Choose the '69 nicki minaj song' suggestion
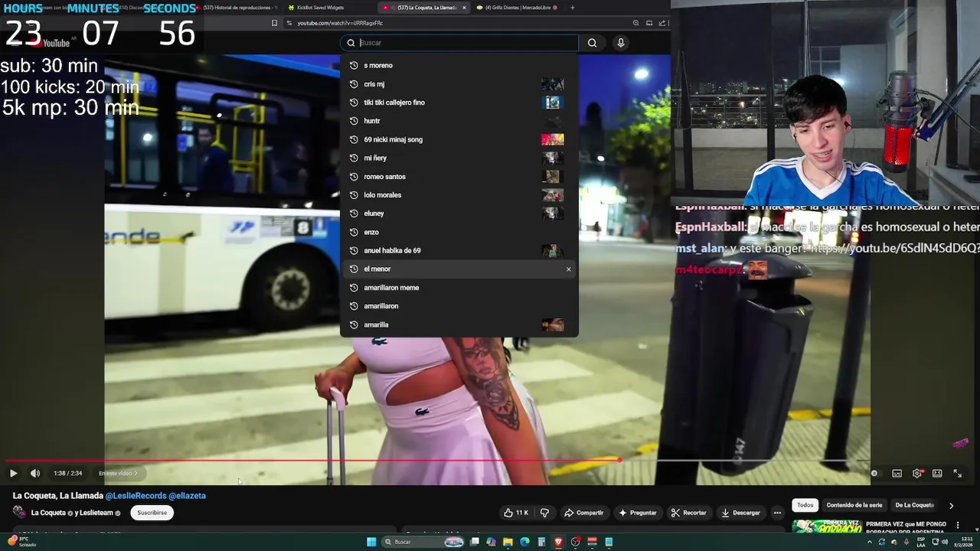 459,139
